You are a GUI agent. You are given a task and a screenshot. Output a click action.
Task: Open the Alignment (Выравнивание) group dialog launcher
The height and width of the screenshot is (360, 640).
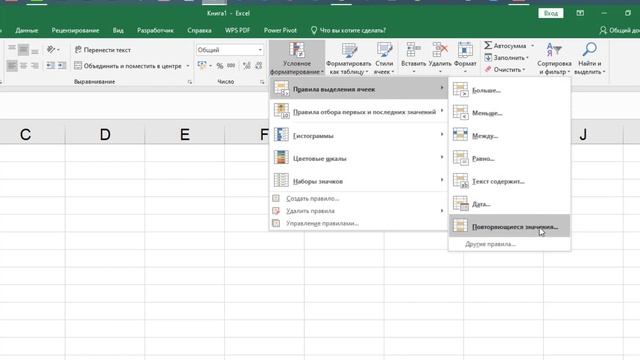click(189, 82)
